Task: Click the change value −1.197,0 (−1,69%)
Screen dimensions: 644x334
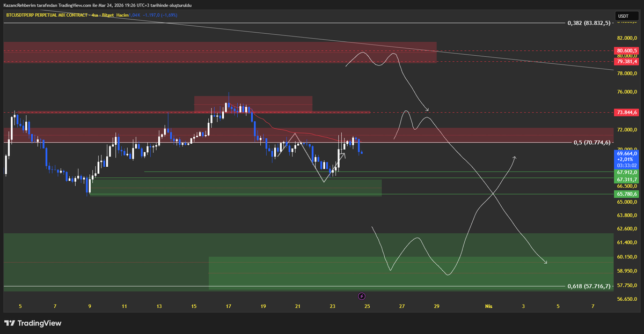Action: pos(159,15)
